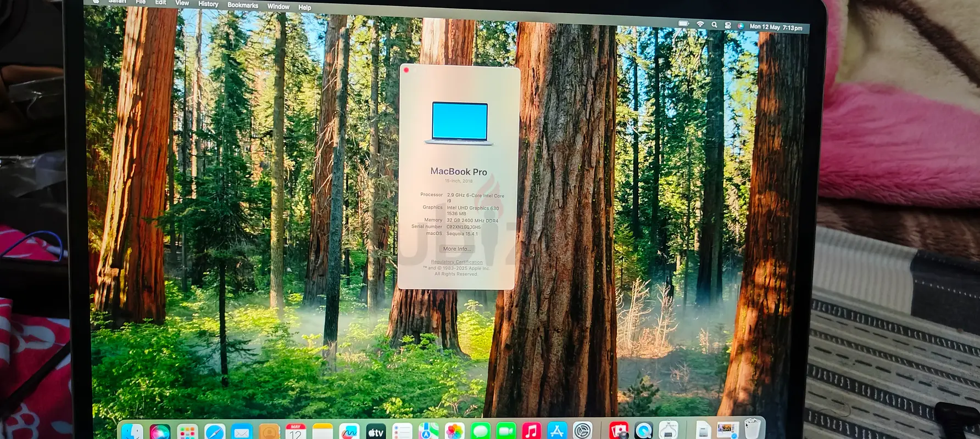Select the '15-inch, 2018' model text

point(459,181)
